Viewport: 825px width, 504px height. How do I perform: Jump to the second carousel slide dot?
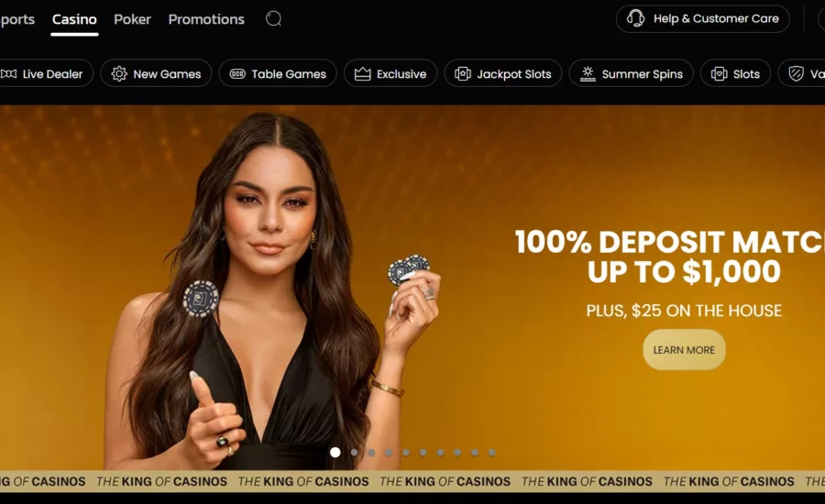click(x=354, y=453)
